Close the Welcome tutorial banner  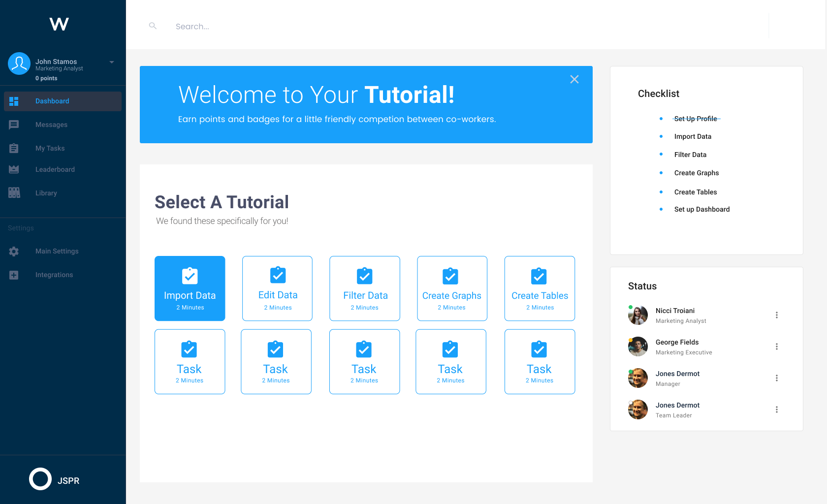coord(574,79)
